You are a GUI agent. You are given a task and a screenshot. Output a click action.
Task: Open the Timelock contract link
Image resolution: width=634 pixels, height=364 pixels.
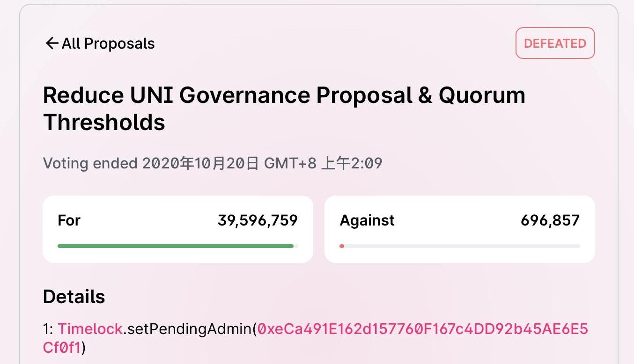[x=90, y=329]
